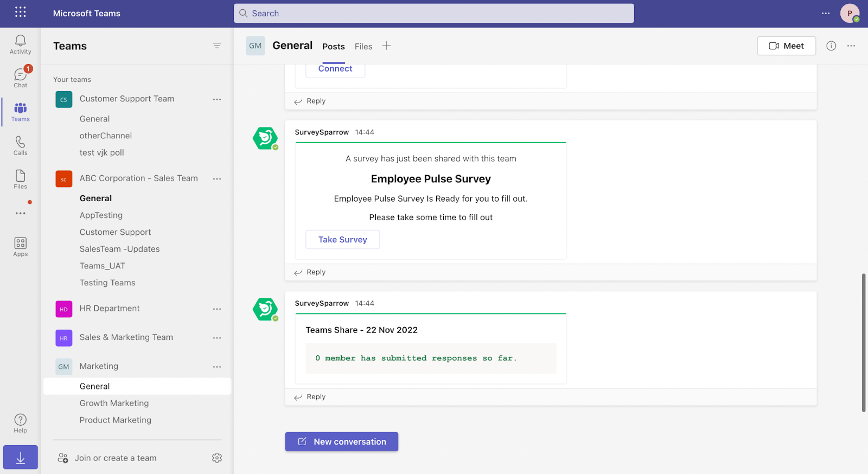Click the 0 member responses text

(x=416, y=358)
